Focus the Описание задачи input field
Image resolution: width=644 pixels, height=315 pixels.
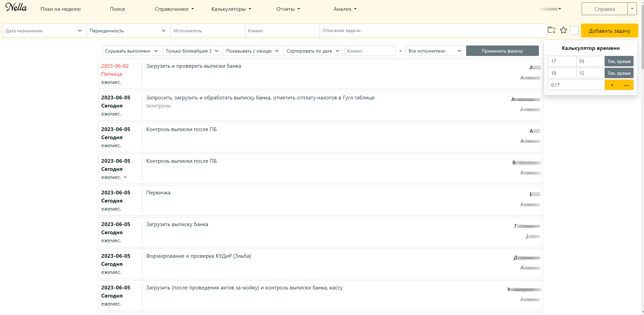click(x=433, y=31)
